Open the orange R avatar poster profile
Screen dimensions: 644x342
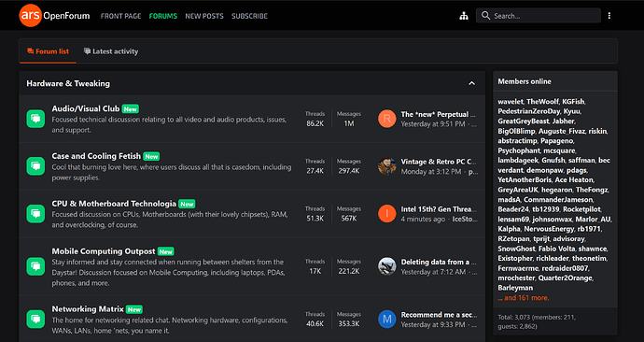[x=387, y=119]
